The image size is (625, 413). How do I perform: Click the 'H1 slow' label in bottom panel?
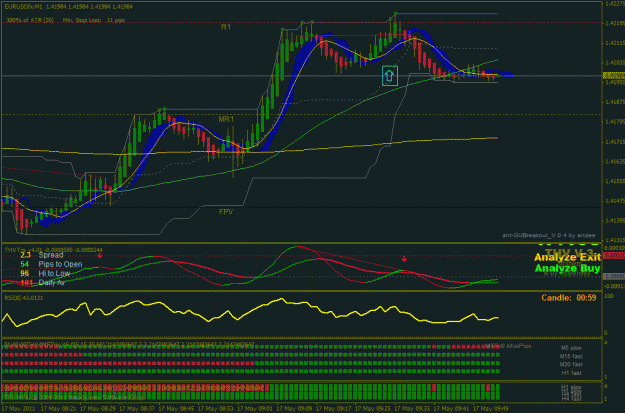[571, 387]
